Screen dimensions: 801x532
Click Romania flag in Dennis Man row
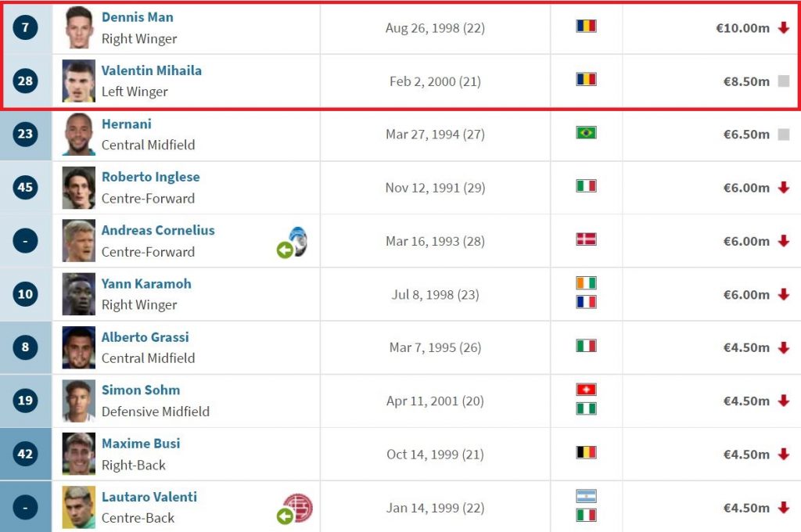586,26
